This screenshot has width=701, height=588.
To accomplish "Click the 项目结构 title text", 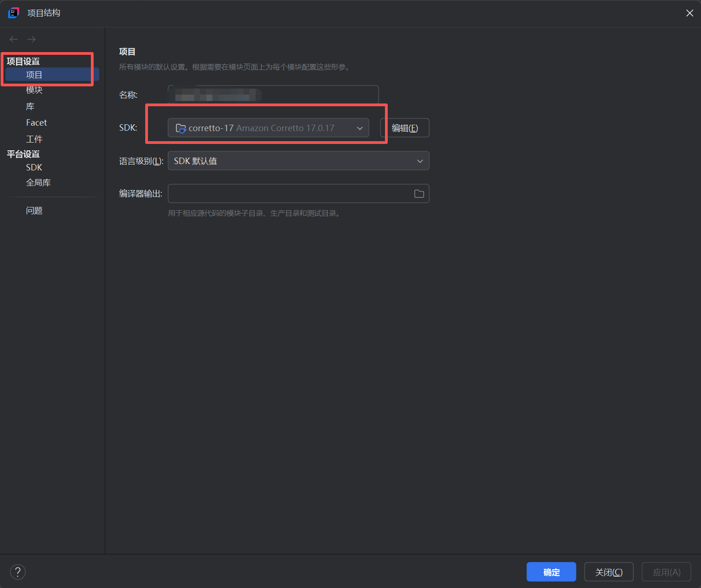I will pos(44,13).
